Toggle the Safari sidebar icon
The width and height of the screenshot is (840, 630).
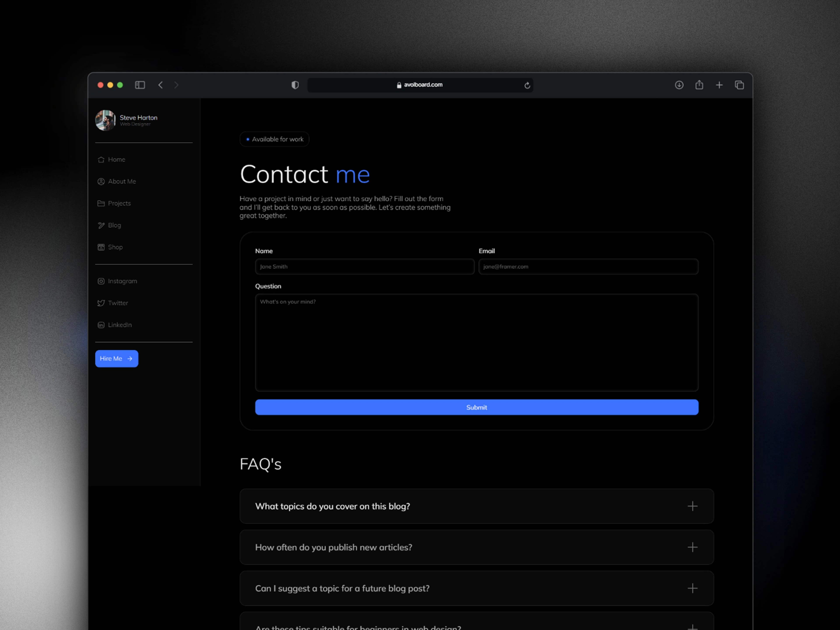click(x=140, y=85)
